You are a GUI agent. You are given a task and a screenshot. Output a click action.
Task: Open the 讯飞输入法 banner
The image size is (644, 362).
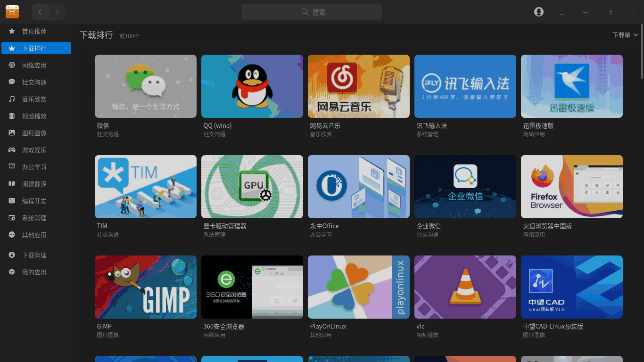[x=465, y=86]
